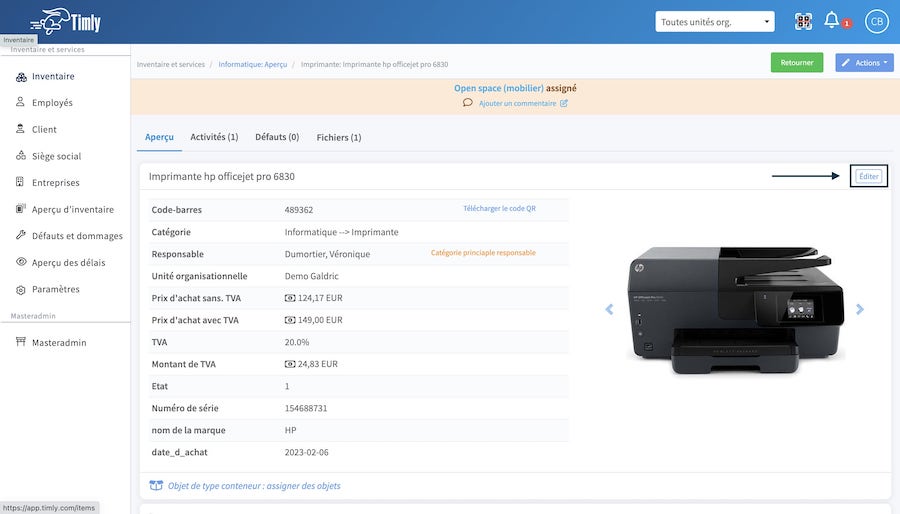
Task: Switch to the Fichiers (1) tab
Action: [339, 138]
